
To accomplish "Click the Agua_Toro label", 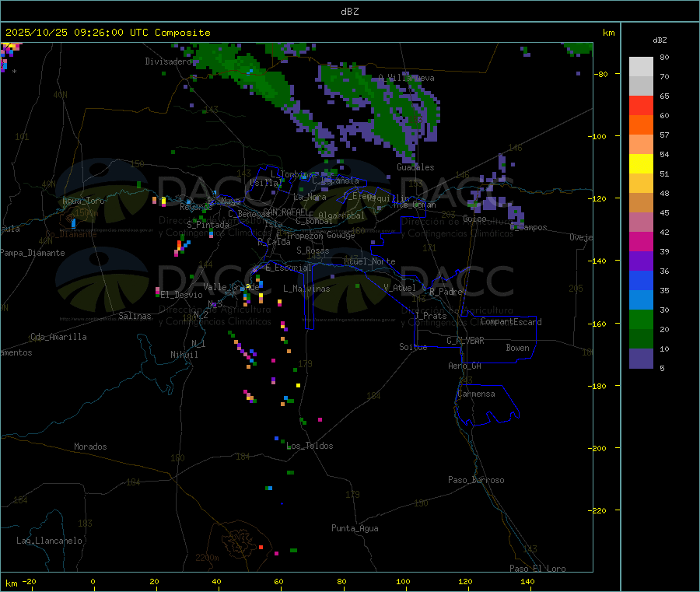I will [83, 201].
